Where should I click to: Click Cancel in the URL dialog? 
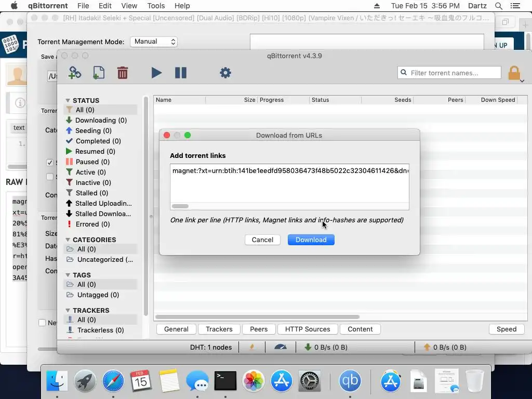click(262, 240)
